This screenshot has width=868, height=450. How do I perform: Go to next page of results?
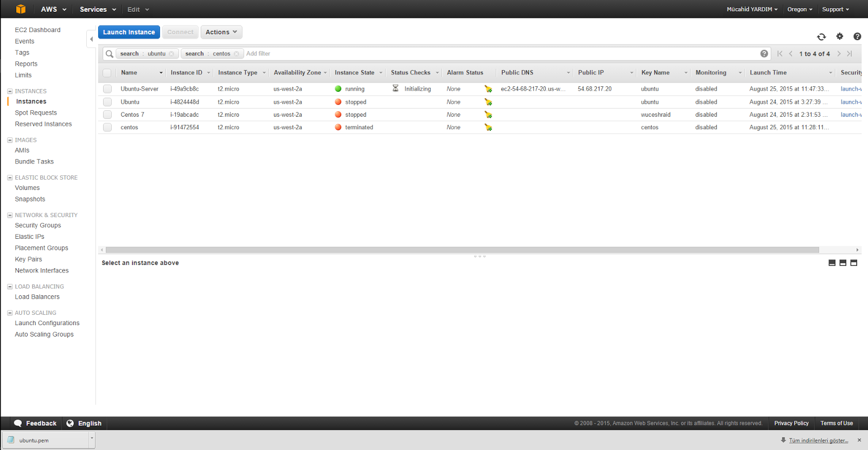(x=839, y=54)
